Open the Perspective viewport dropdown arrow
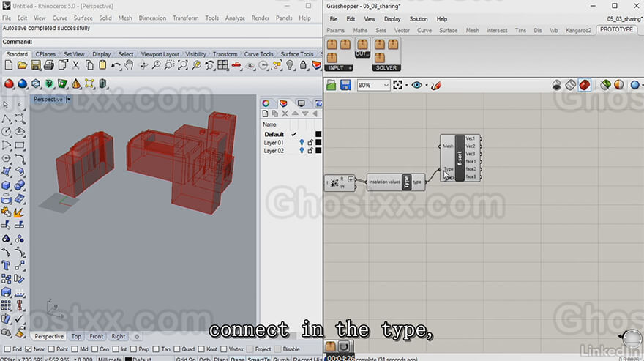 point(68,99)
